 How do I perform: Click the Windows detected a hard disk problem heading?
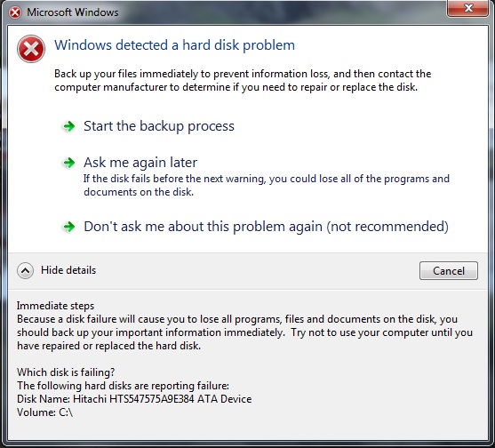tap(174, 45)
